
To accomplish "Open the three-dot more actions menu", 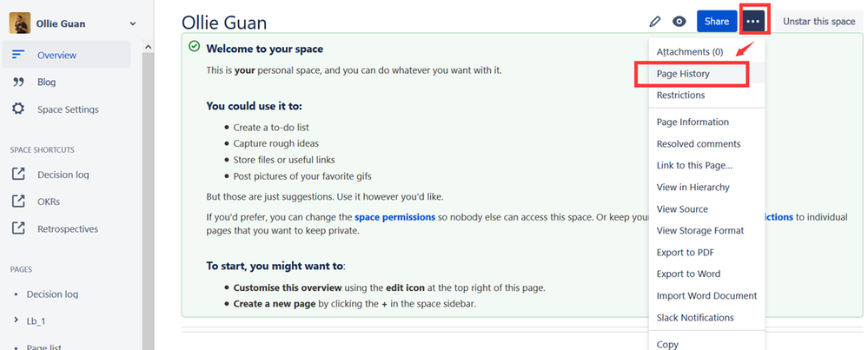I will (x=752, y=22).
